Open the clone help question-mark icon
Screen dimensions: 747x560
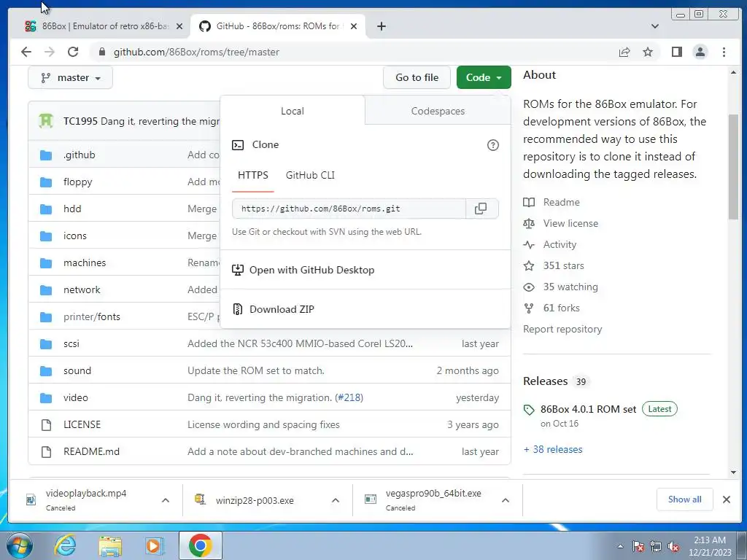[x=492, y=145]
